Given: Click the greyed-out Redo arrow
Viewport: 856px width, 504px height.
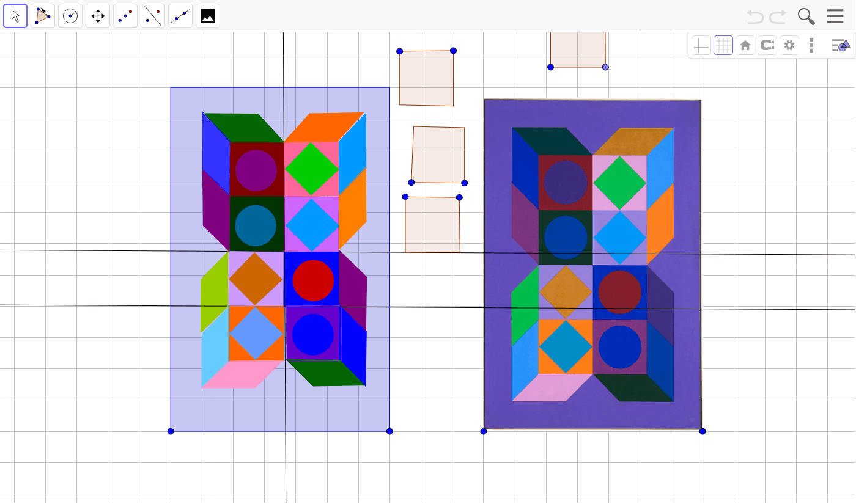Looking at the screenshot, I should point(778,16).
